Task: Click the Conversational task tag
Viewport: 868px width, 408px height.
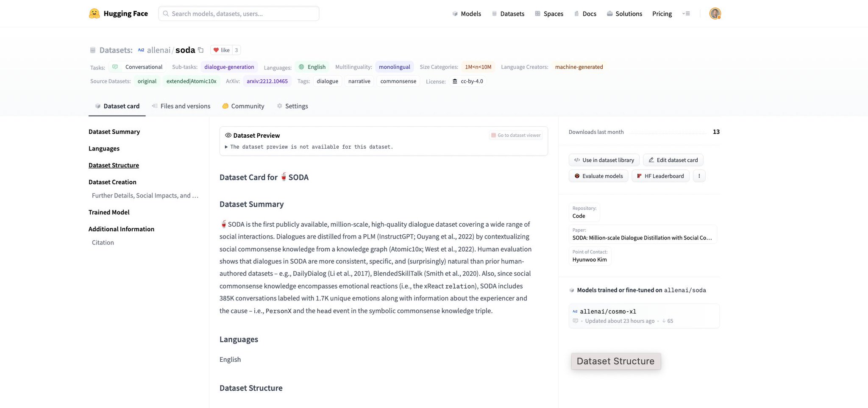Action: (x=137, y=67)
